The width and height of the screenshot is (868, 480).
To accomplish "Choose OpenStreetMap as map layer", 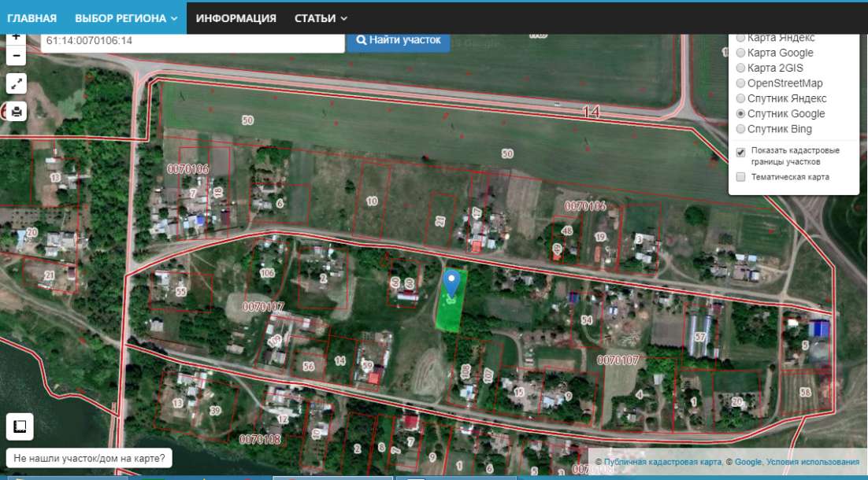I will [x=740, y=83].
